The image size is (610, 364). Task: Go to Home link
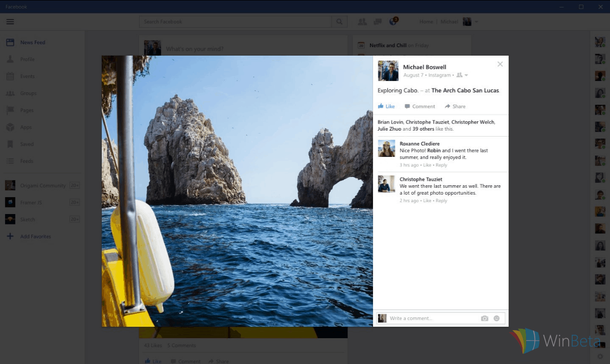[x=426, y=22]
